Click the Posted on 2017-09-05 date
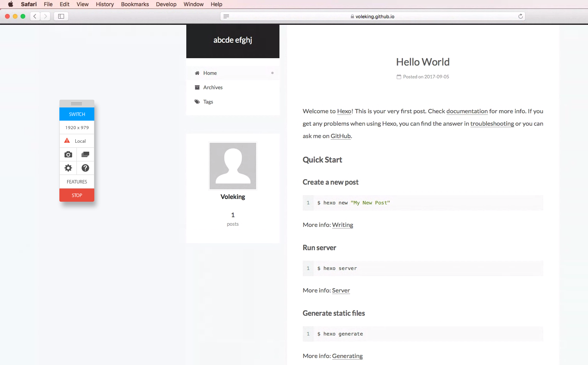 pos(426,77)
